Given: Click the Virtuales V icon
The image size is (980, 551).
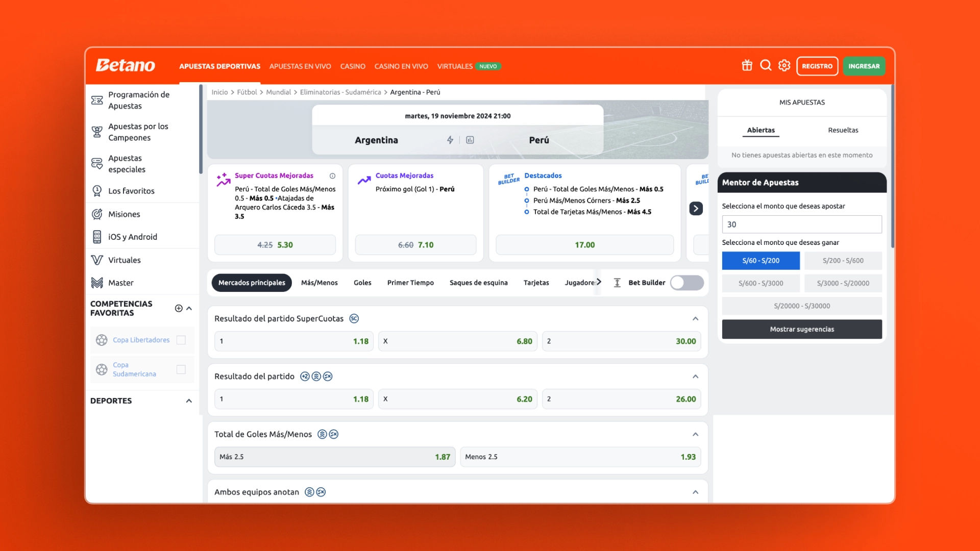Looking at the screenshot, I should (97, 260).
